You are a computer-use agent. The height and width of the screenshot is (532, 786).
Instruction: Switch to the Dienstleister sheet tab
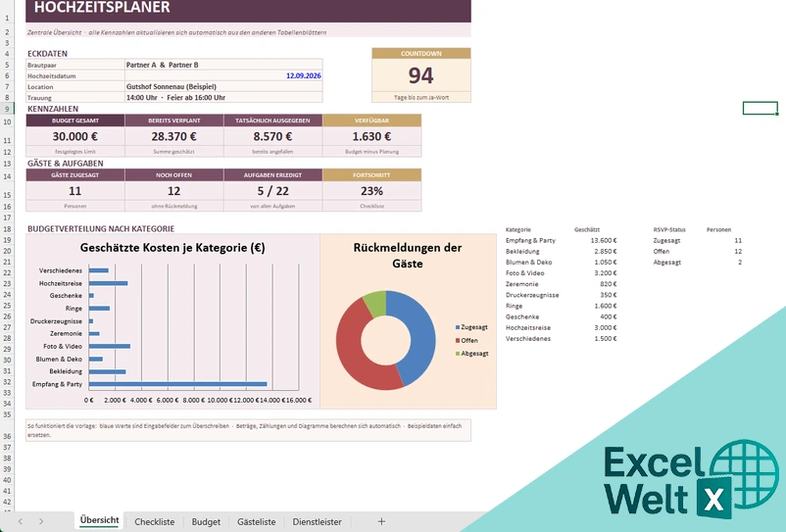(317, 521)
